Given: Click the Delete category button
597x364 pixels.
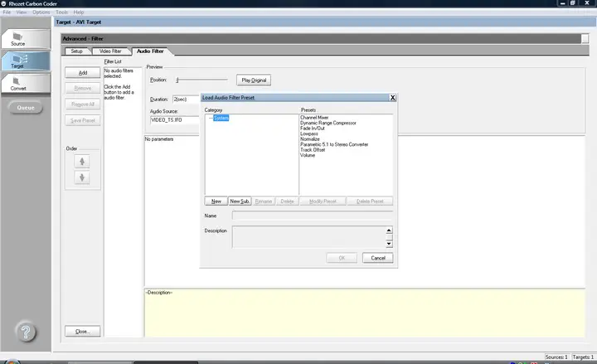Looking at the screenshot, I should click(x=287, y=201).
